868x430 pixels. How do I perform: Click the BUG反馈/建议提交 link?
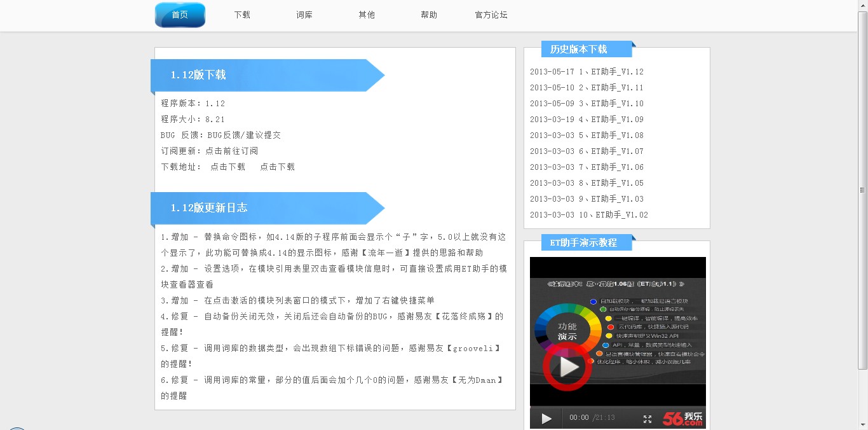tap(244, 135)
